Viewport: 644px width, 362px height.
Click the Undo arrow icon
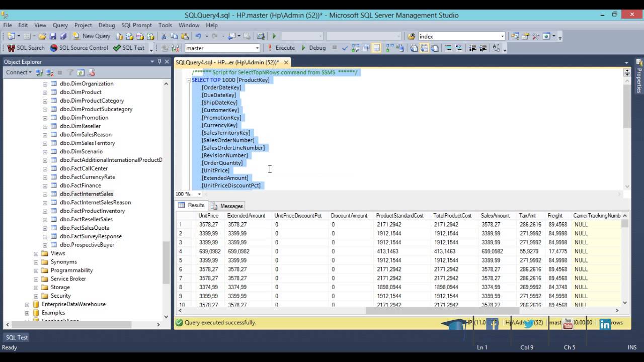[x=198, y=36]
